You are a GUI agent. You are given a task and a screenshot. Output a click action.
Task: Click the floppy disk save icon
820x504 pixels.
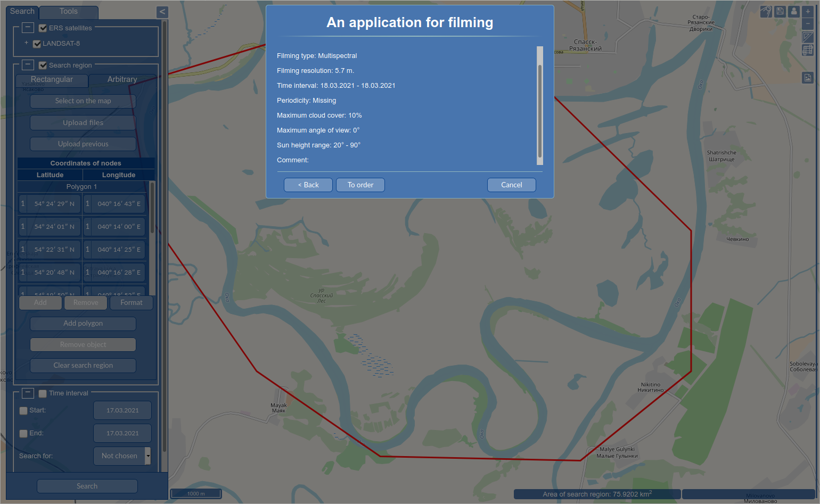pyautogui.click(x=780, y=11)
